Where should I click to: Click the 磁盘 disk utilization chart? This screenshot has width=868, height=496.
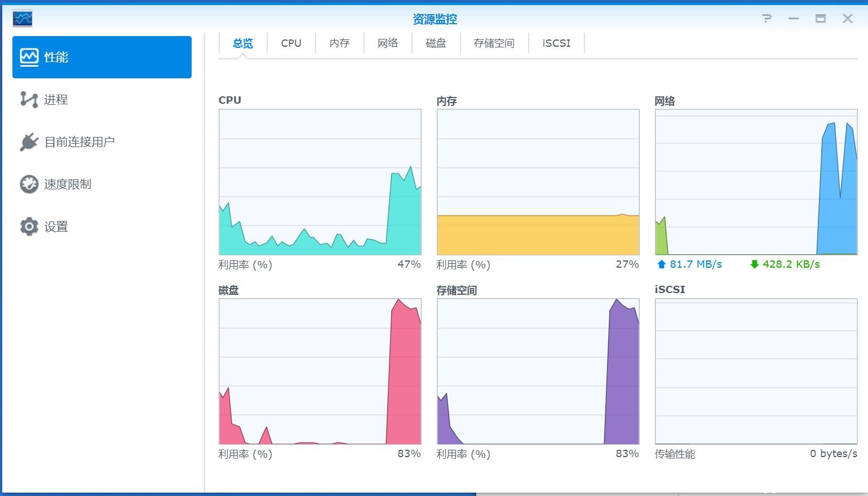[320, 371]
